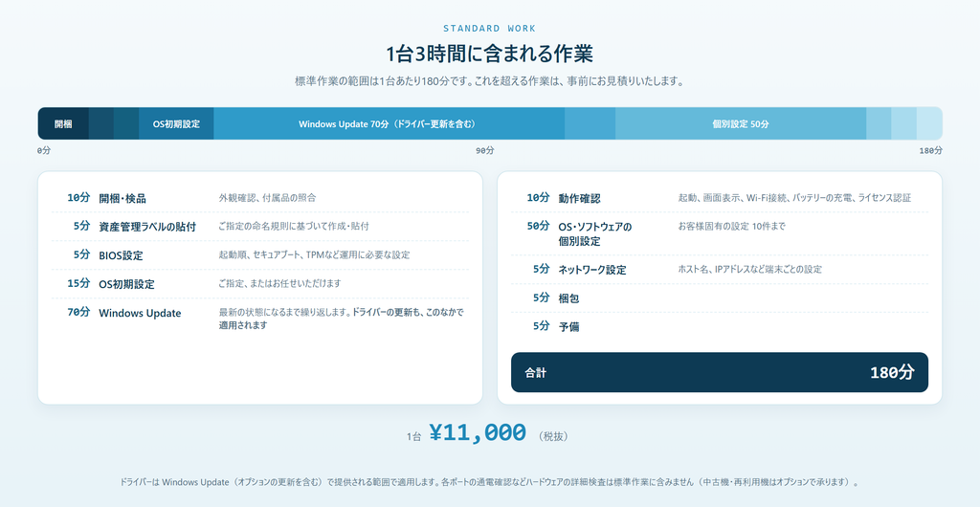Click the 10分 value beside 開梱・検品
This screenshot has height=507, width=980.
[78, 197]
